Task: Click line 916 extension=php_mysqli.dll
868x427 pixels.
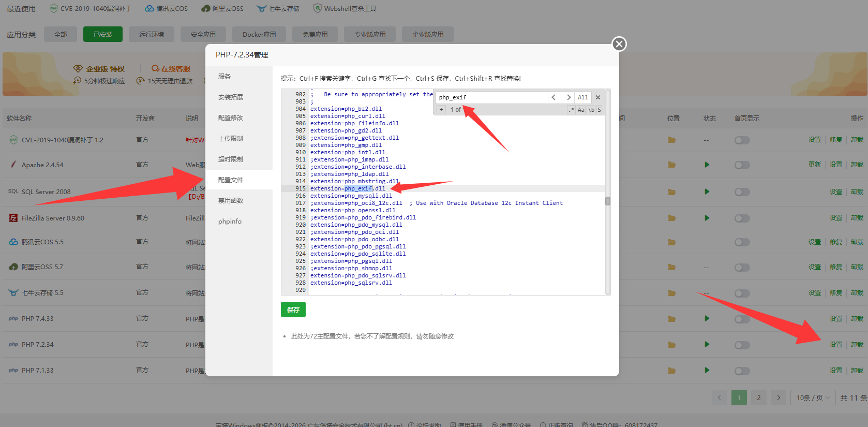Action: click(351, 196)
